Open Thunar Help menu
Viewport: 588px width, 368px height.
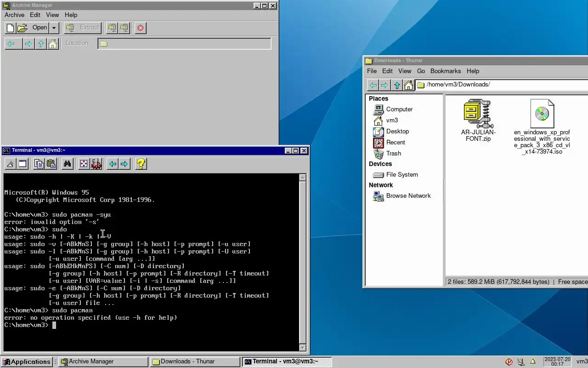point(473,71)
